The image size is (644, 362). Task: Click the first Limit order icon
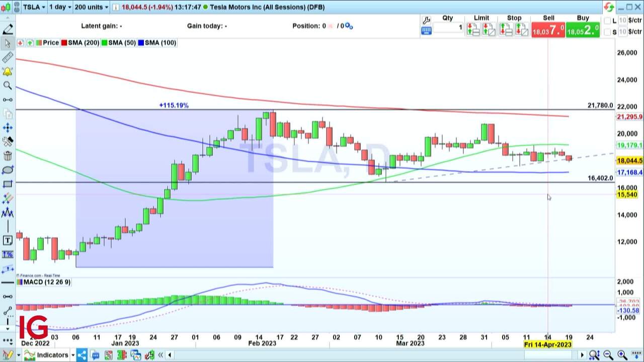click(x=473, y=30)
